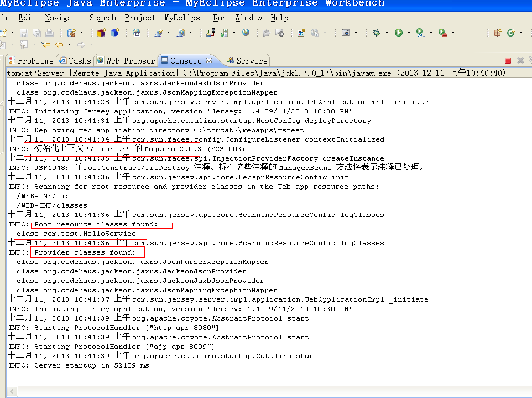
Task: Click the Last Edit Location arrow icon
Action: 45,44
